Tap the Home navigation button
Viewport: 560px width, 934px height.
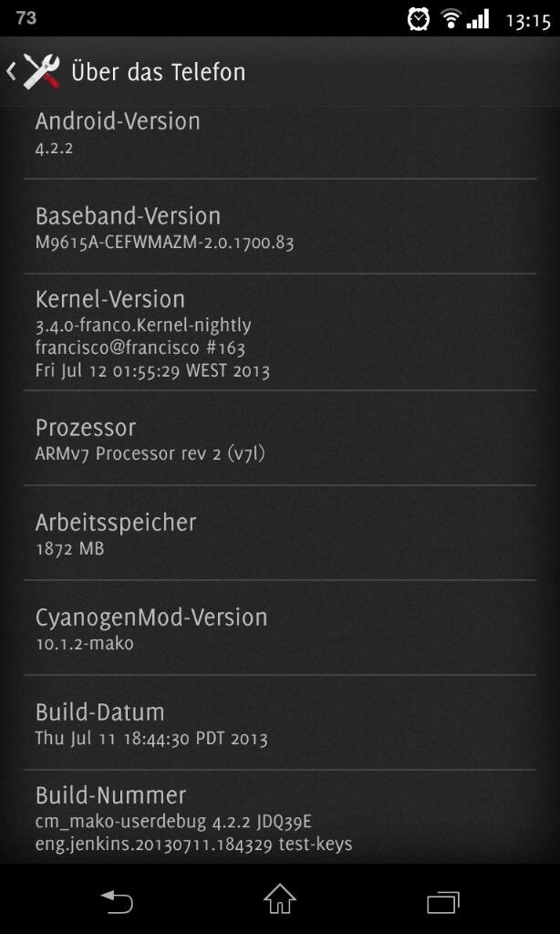click(280, 898)
